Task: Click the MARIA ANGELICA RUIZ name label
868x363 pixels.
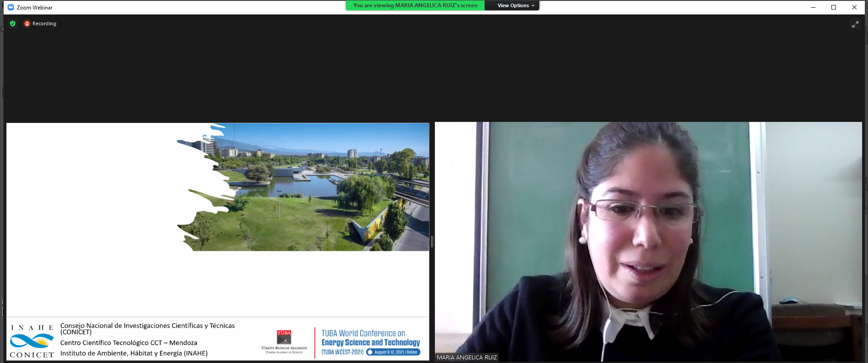Action: (x=467, y=357)
